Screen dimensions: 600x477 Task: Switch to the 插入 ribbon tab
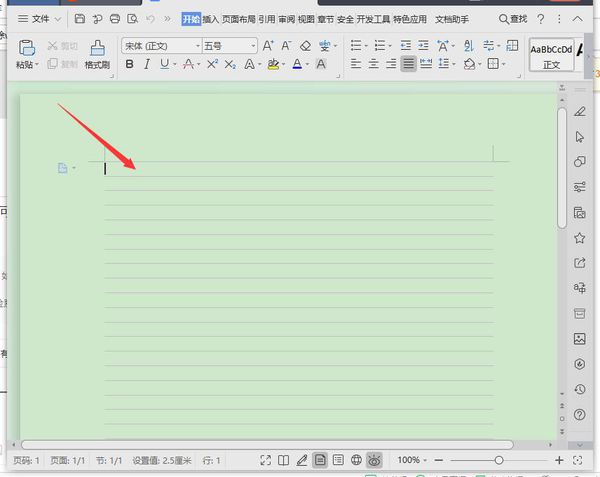(210, 19)
